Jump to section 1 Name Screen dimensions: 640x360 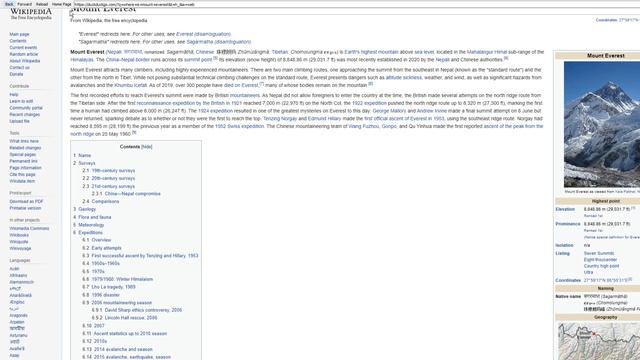point(82,156)
